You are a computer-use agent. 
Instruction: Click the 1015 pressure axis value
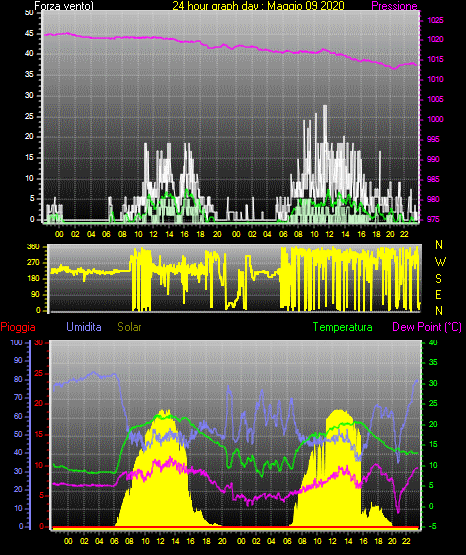[435, 59]
